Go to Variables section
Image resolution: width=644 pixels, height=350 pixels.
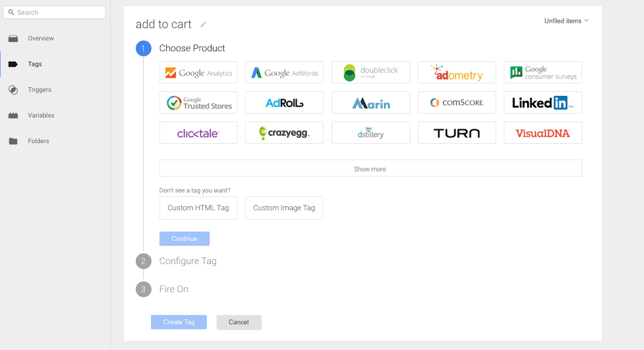(41, 116)
